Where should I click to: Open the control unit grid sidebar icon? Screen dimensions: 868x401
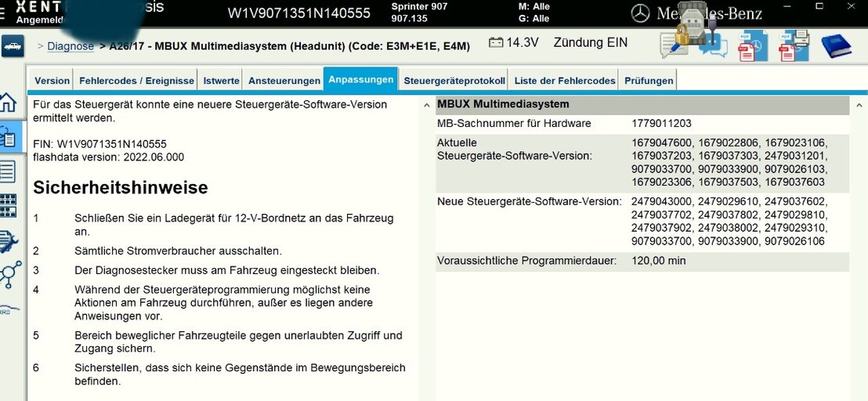[x=8, y=206]
